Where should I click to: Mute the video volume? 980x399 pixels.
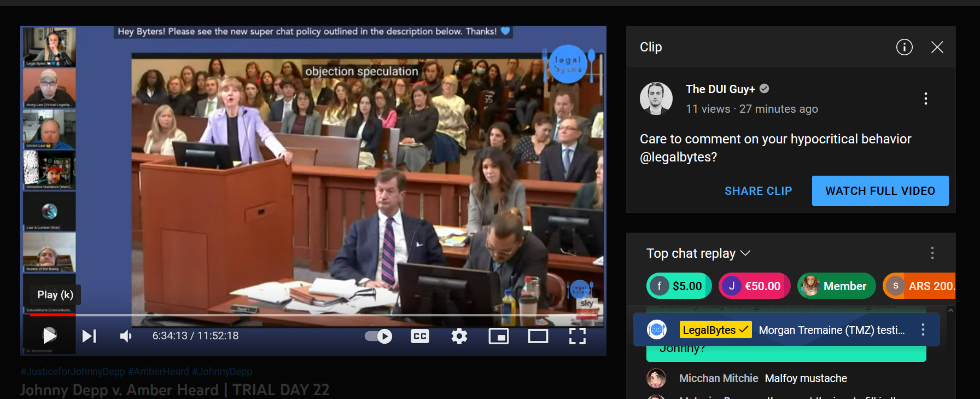click(126, 336)
